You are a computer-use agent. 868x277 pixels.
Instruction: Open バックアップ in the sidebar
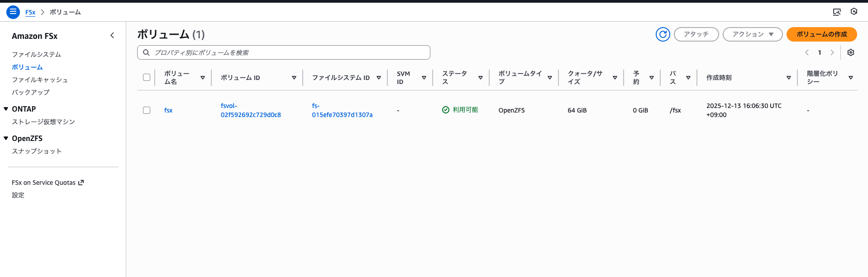point(31,92)
